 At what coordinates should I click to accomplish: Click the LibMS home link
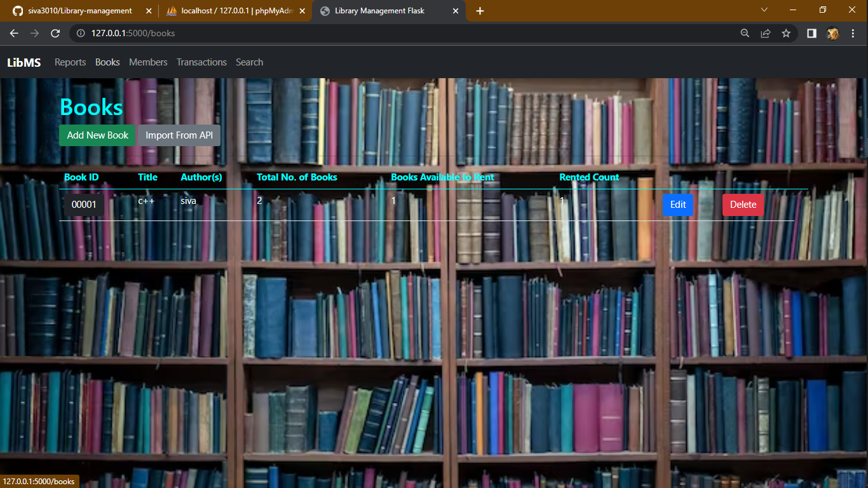point(24,62)
